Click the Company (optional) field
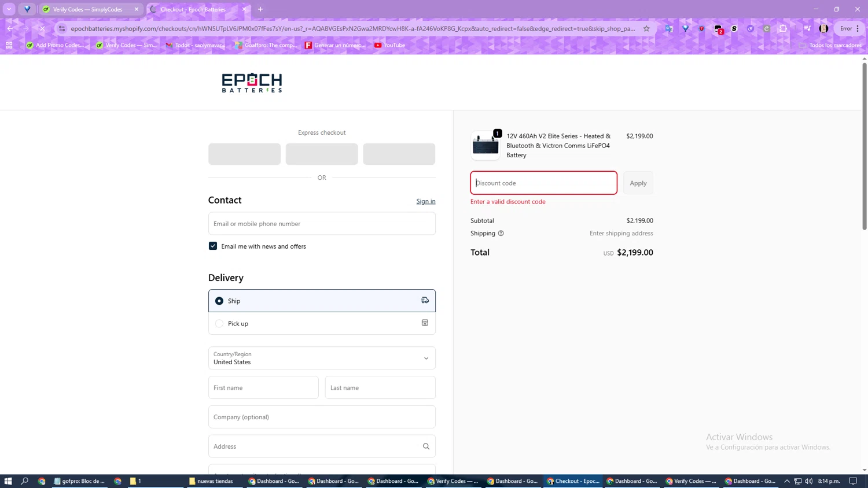Image resolution: width=868 pixels, height=488 pixels. 322,417
